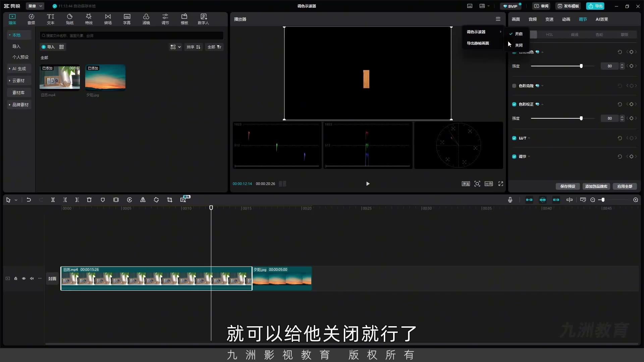Open the 贴纸 sticker panel icon
Viewport: 644px width, 362px height.
pos(69,19)
